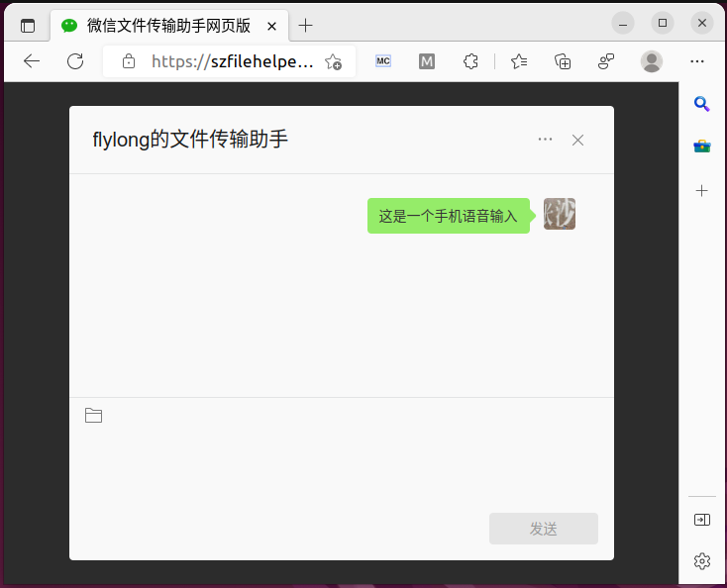Open sidebar settings gear icon
This screenshot has width=727, height=588.
(702, 561)
